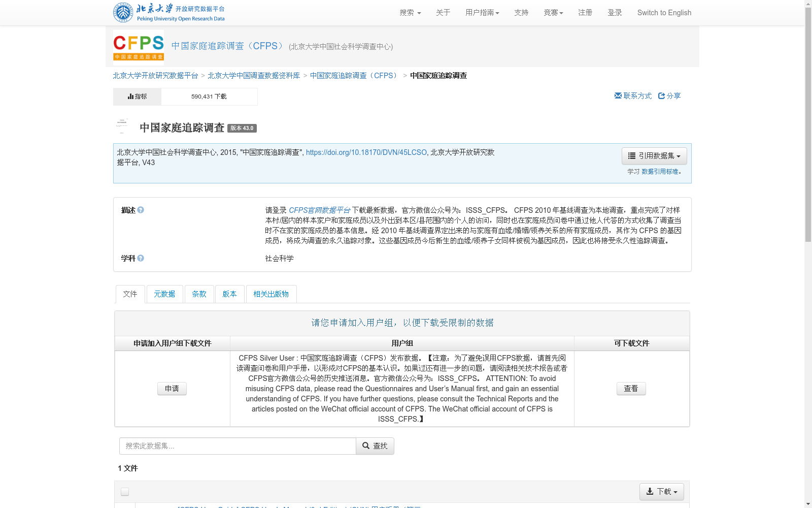812x508 pixels.
Task: Click the 1 文件 count text
Action: [128, 468]
